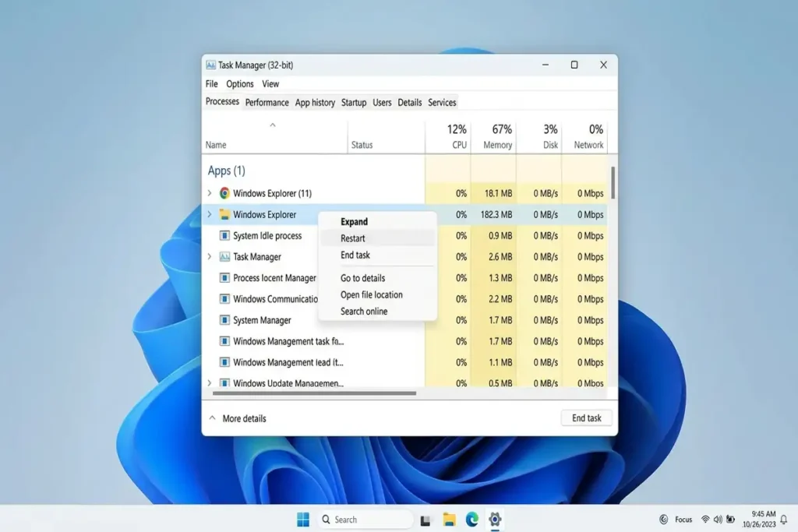Click the Focus icon in the system tray

pyautogui.click(x=664, y=520)
